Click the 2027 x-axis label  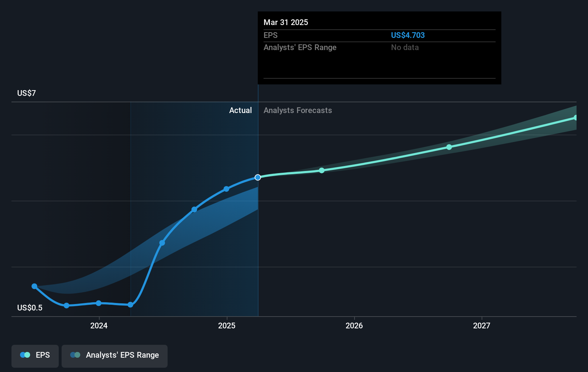pyautogui.click(x=482, y=325)
